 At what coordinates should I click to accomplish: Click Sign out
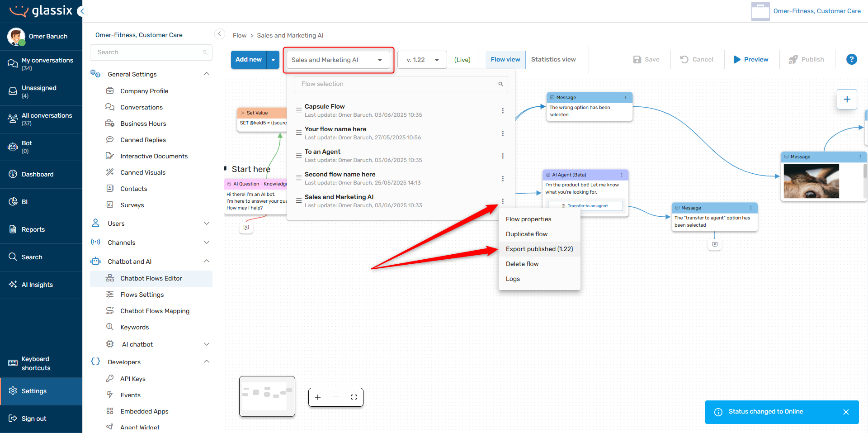pyautogui.click(x=41, y=419)
